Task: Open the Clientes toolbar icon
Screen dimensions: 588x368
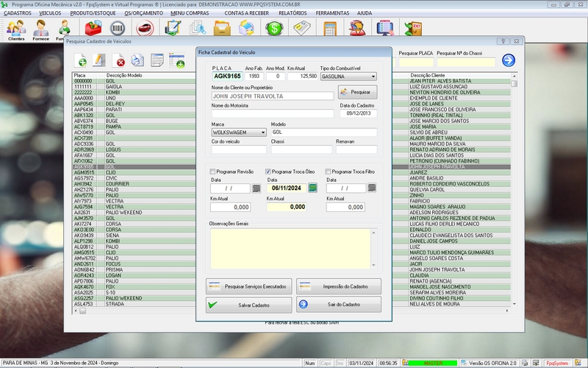Action: click(x=15, y=29)
